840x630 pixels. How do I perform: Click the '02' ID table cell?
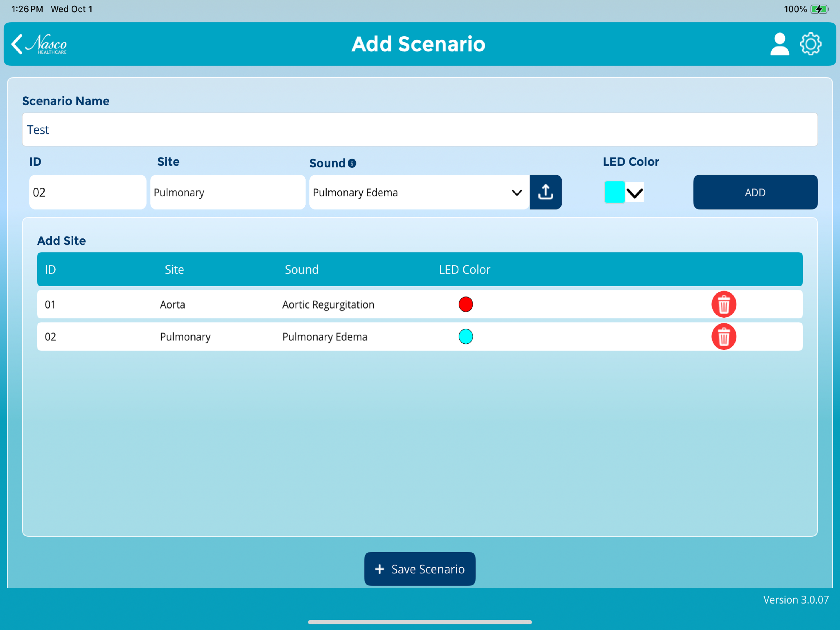click(50, 337)
